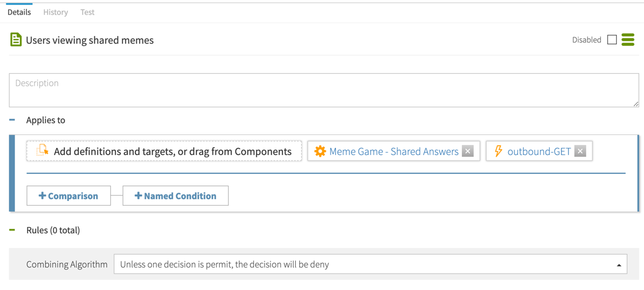The width and height of the screenshot is (644, 290).
Task: Remove the outbound-GET target
Action: point(580,151)
